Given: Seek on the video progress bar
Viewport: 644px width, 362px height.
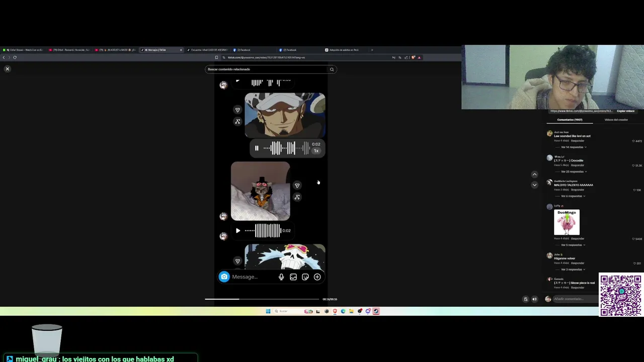Looking at the screenshot, I should click(262, 299).
